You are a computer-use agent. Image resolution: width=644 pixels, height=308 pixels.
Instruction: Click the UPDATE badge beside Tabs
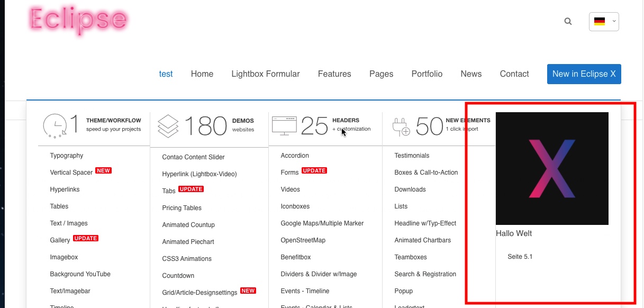click(191, 189)
